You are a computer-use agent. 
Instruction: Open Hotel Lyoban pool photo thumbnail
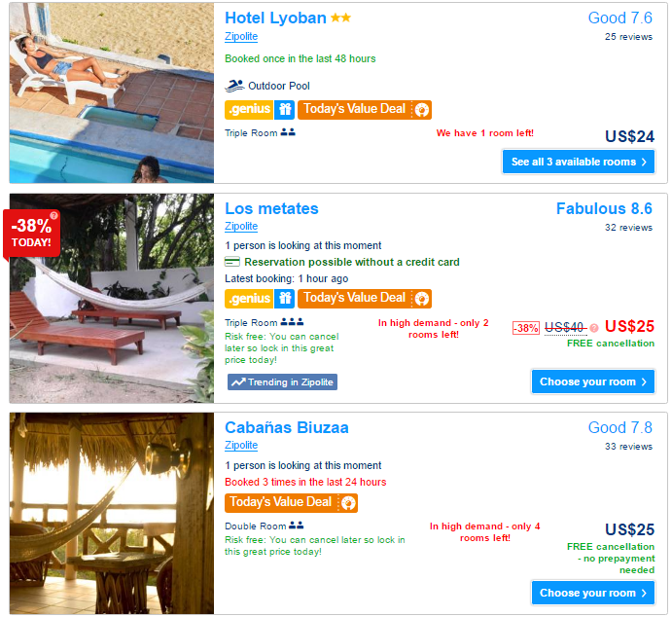(x=112, y=92)
